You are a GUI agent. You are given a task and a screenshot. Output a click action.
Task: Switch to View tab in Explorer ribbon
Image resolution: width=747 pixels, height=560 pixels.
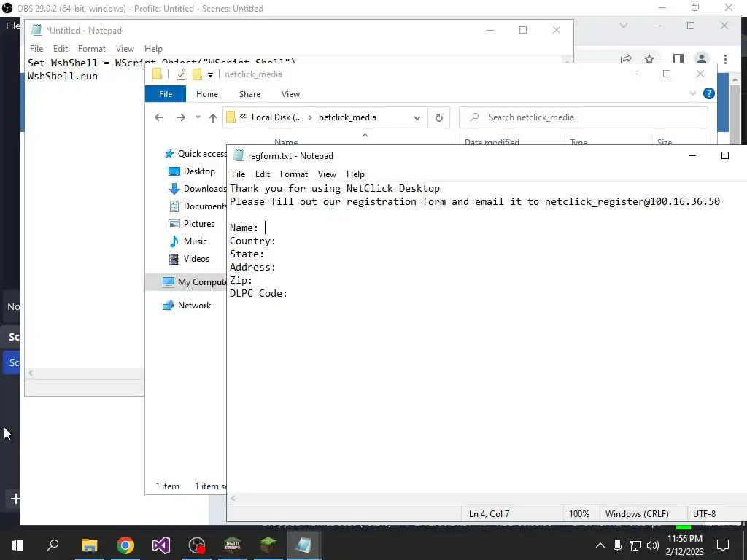pos(290,94)
